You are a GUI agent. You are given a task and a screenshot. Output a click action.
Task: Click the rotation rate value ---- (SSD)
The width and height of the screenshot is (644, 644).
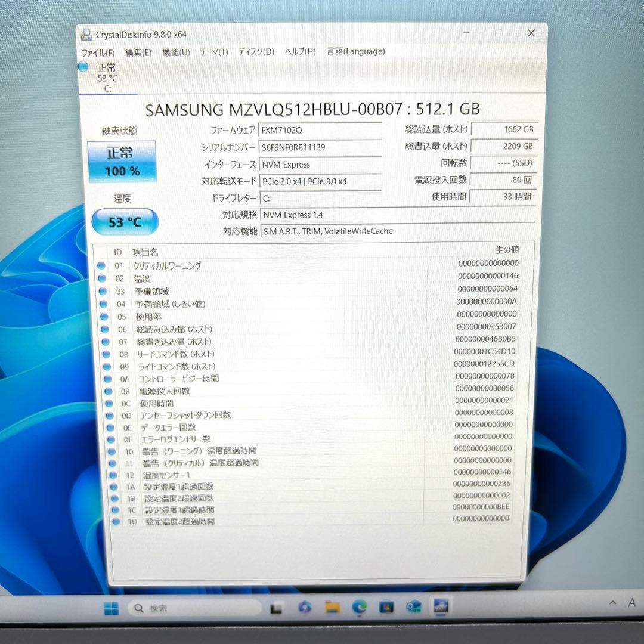point(503,163)
